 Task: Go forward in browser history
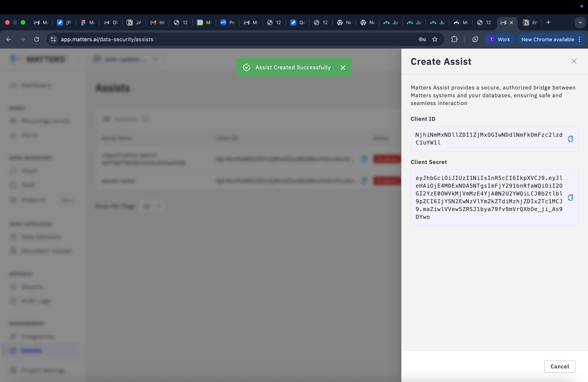[23, 39]
